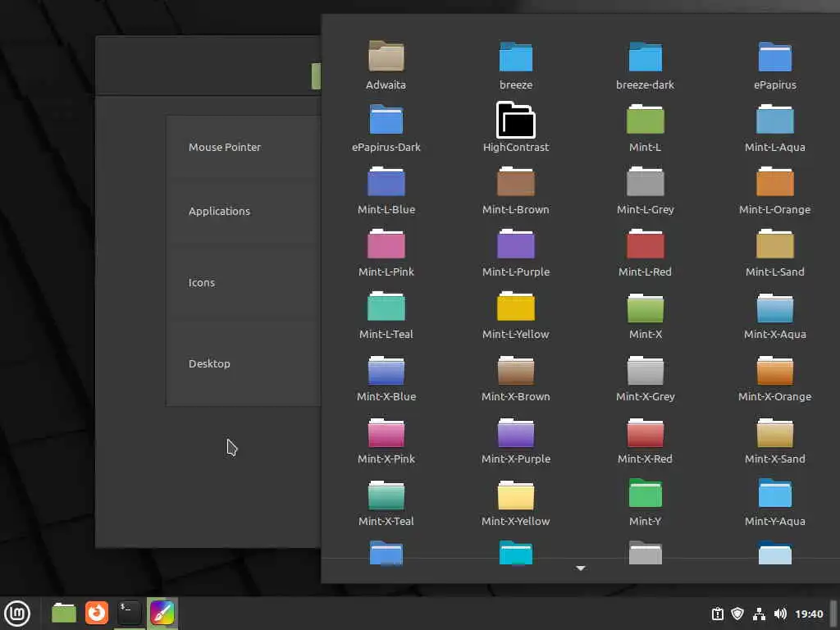Open the terminal from the panel
Image resolution: width=840 pixels, height=630 pixels.
point(129,613)
